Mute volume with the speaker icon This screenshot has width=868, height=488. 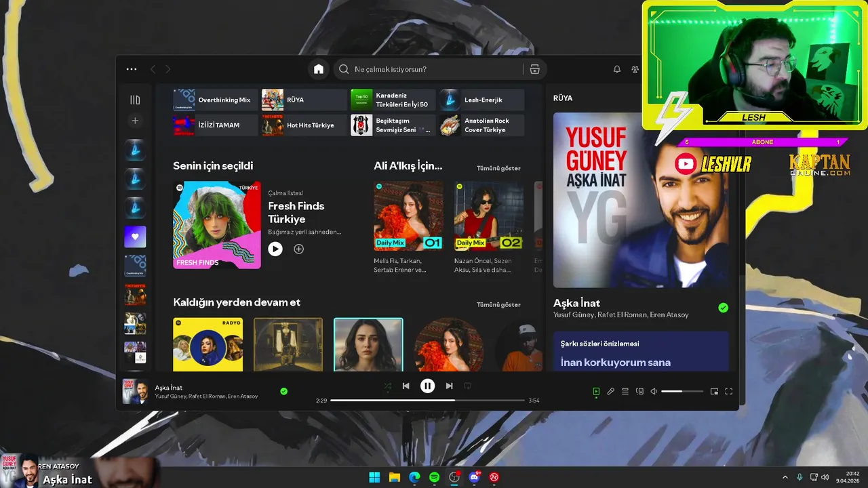coord(654,391)
